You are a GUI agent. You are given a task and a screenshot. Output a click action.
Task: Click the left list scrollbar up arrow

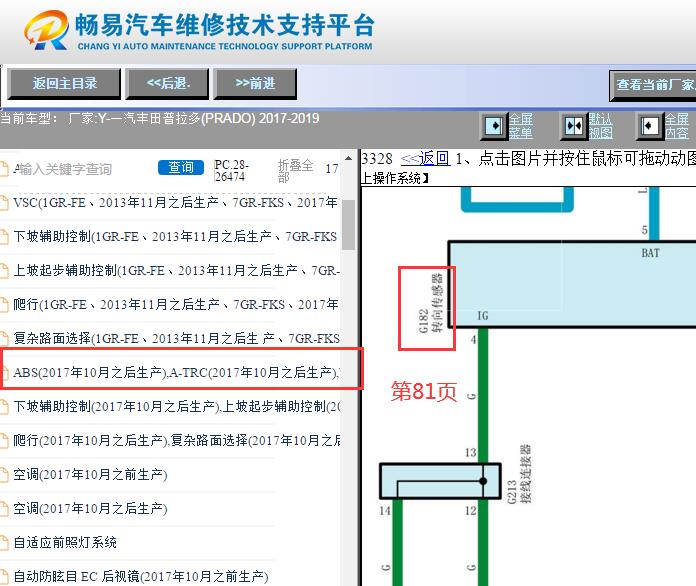click(348, 158)
